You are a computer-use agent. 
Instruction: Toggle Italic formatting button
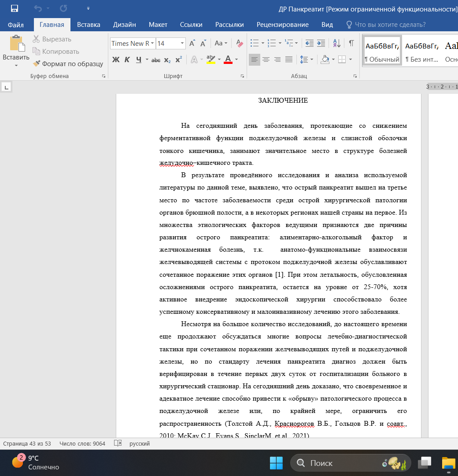[127, 59]
